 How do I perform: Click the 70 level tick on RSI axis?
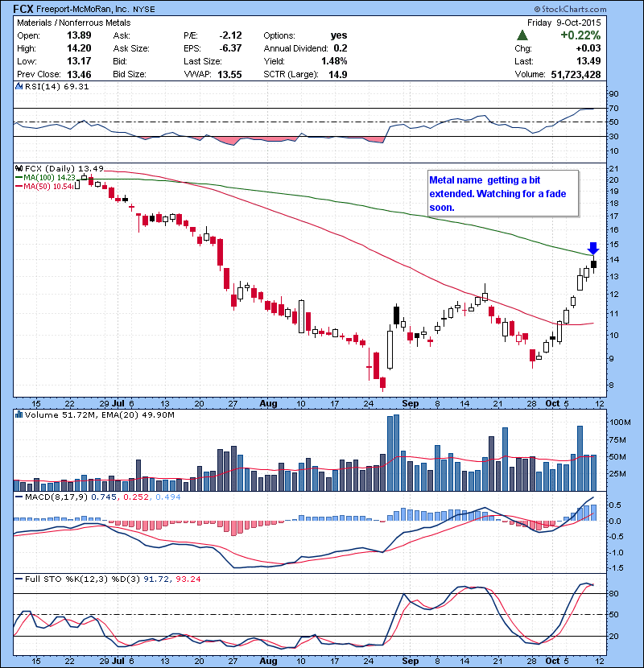(613, 108)
